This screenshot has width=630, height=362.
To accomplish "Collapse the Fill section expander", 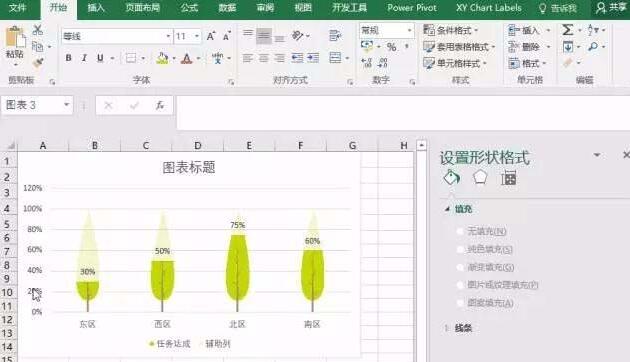I will 447,209.
